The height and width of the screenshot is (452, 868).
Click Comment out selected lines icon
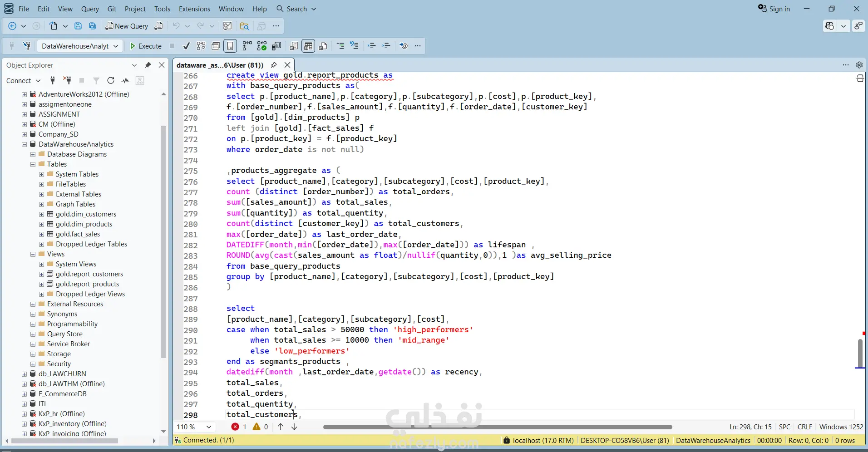coord(340,46)
